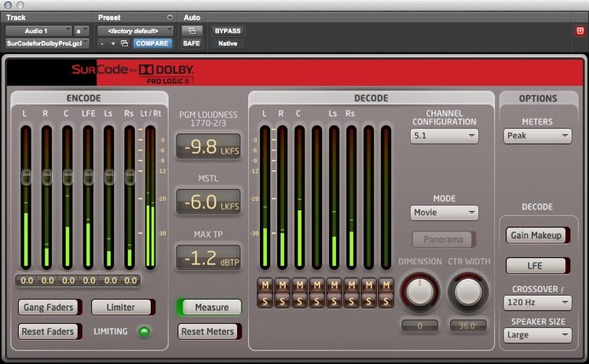Click the 0.0 gain field under Rs fader
Screen dimensions: 589x364
[x=130, y=281]
